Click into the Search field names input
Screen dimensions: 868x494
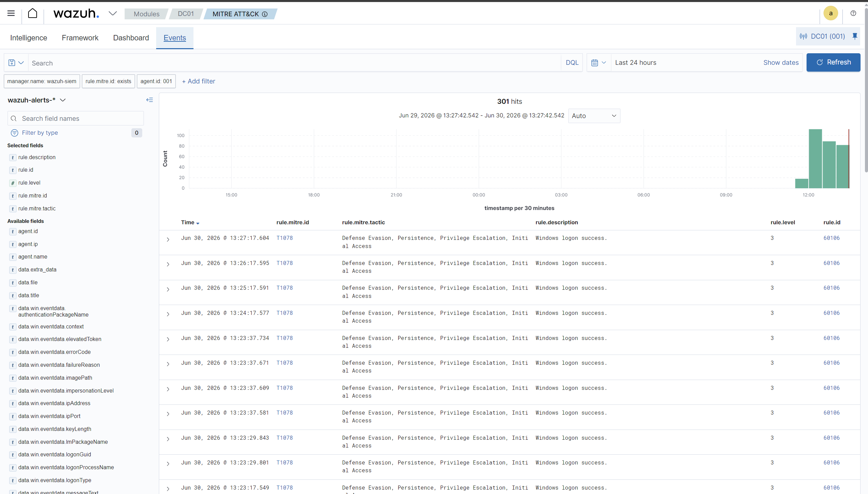pyautogui.click(x=76, y=118)
